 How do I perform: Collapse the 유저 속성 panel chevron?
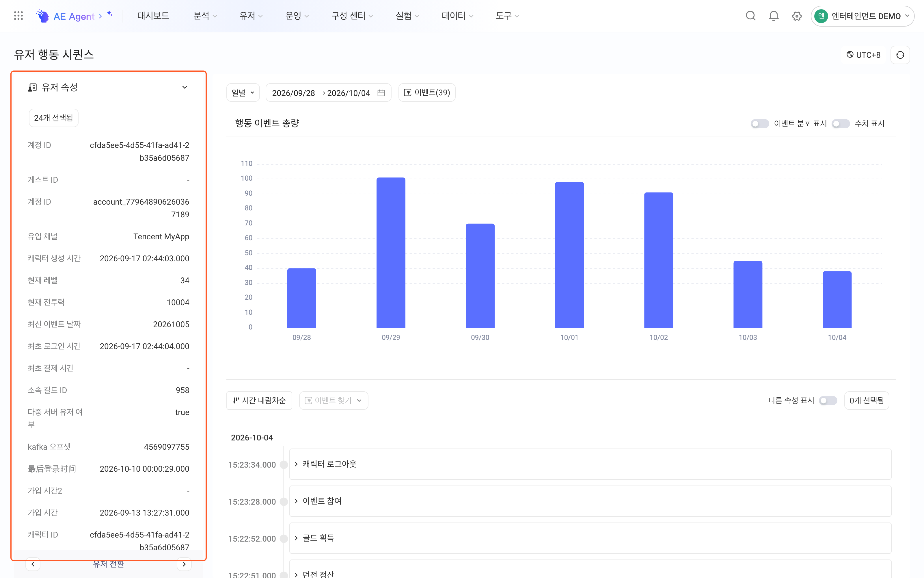pyautogui.click(x=185, y=88)
